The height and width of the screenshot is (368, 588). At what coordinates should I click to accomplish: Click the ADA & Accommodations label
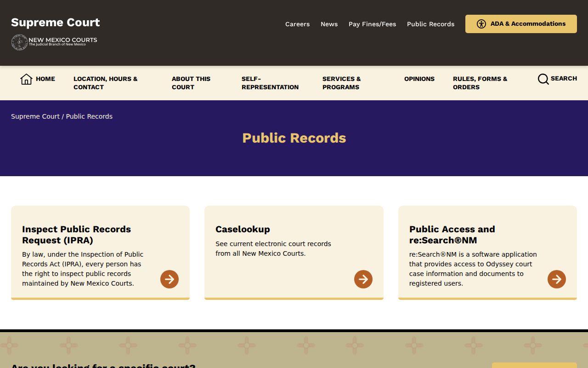click(x=528, y=23)
